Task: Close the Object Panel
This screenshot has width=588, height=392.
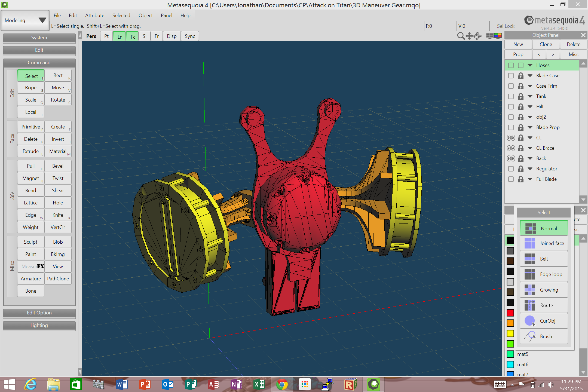Action: pos(583,35)
